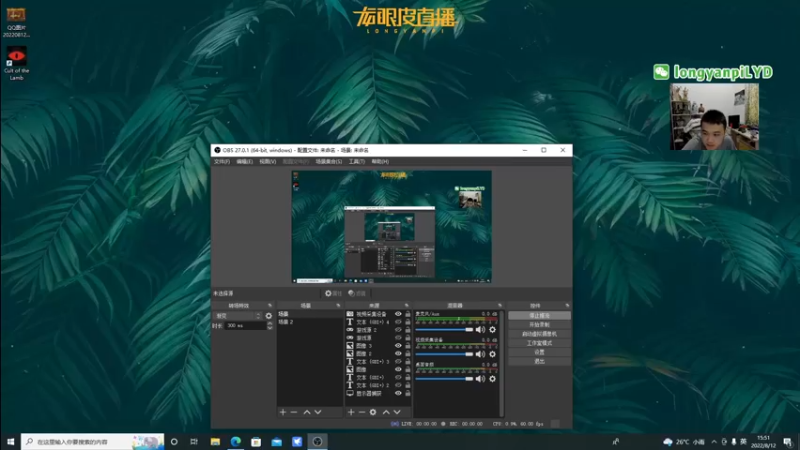Adjust the 桌面音频 volume slider

tap(444, 379)
